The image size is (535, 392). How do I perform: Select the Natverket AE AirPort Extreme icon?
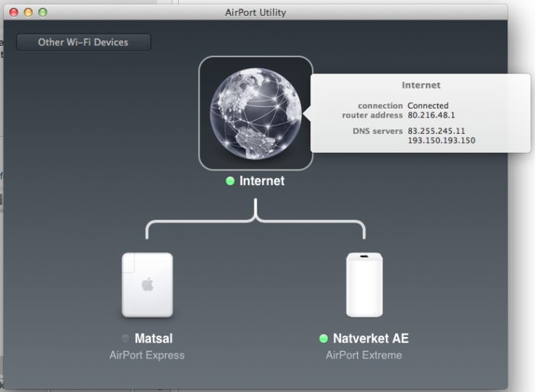coord(365,285)
